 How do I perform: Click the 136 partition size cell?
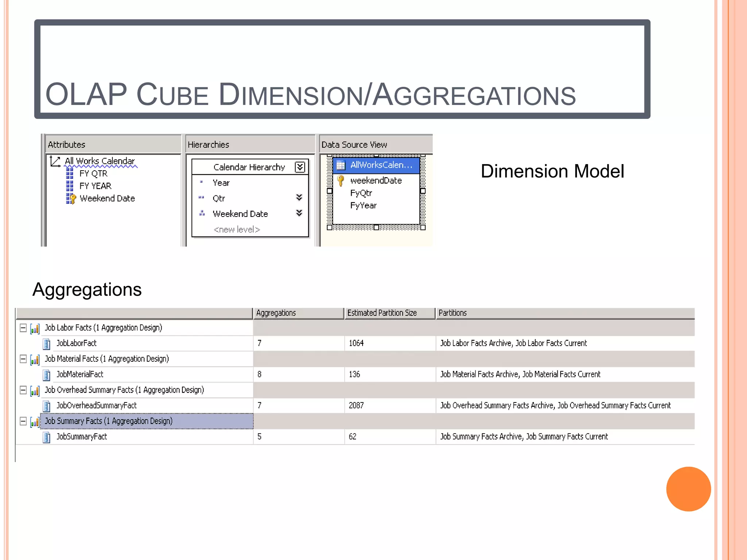(390, 374)
